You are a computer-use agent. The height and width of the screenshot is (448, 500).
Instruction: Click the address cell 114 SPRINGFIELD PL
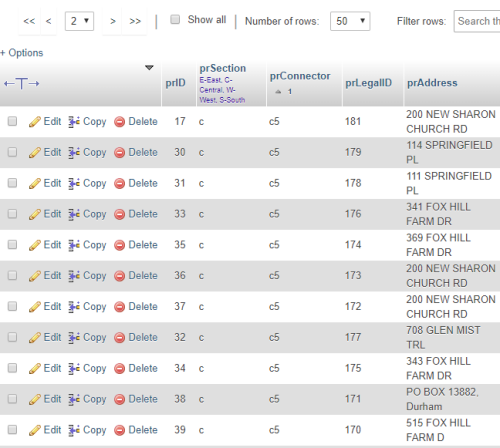pyautogui.click(x=452, y=152)
